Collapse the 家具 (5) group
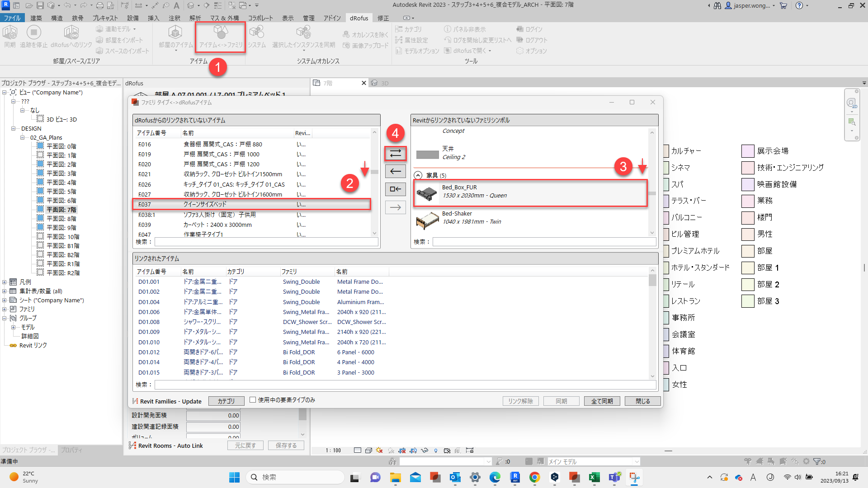 click(x=418, y=175)
